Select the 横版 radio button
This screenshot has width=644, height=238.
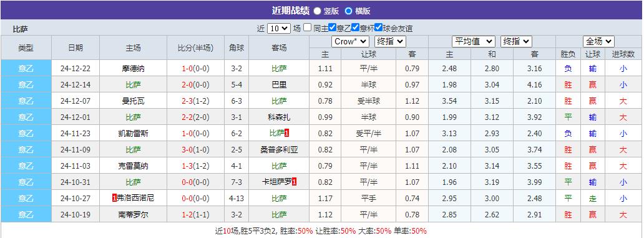(x=348, y=11)
